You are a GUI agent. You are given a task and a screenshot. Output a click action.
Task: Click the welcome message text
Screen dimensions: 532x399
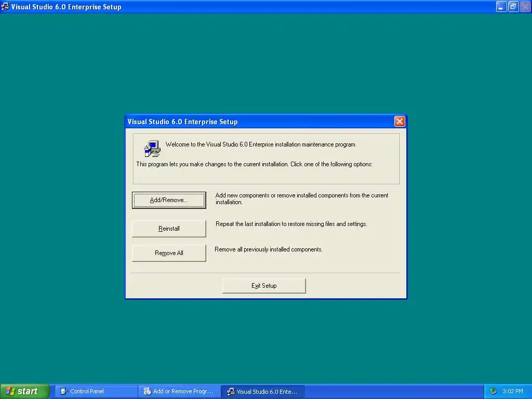[261, 144]
